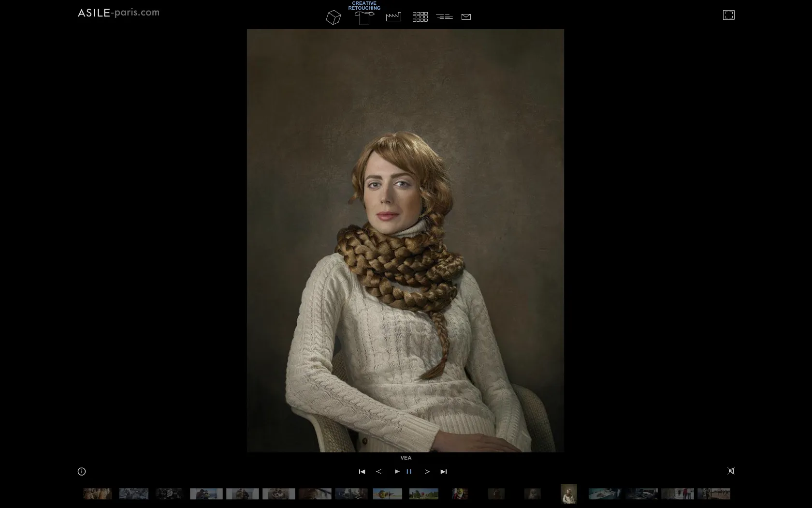Open the thumbnail grid view icon
This screenshot has width=812, height=508.
[x=420, y=17]
